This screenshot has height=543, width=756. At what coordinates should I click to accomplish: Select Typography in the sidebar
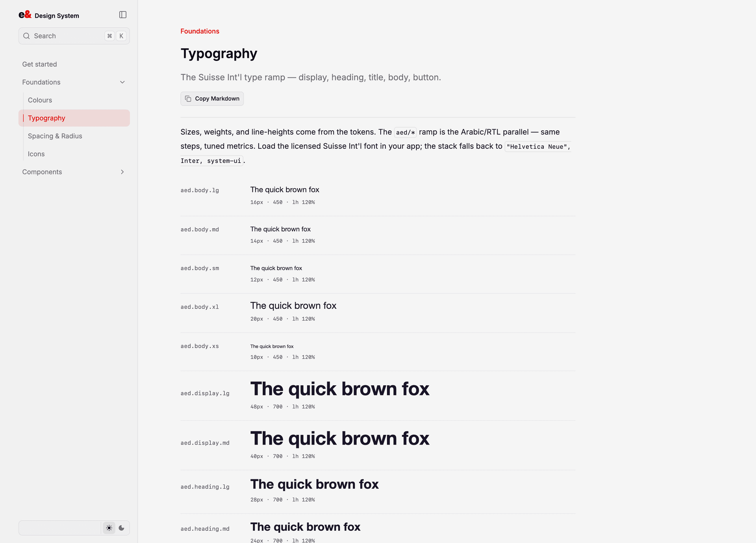click(x=74, y=118)
